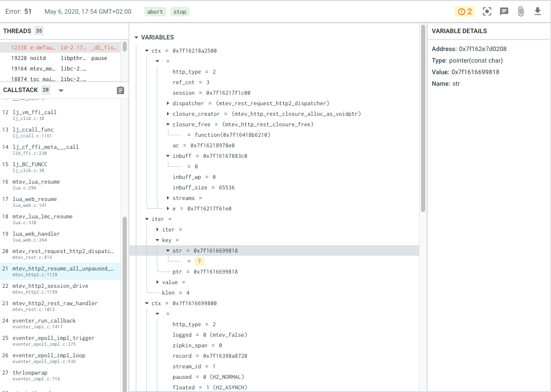The height and width of the screenshot is (392, 551).
Task: Click the http_type = 2 row under first ctx
Action: (194, 72)
